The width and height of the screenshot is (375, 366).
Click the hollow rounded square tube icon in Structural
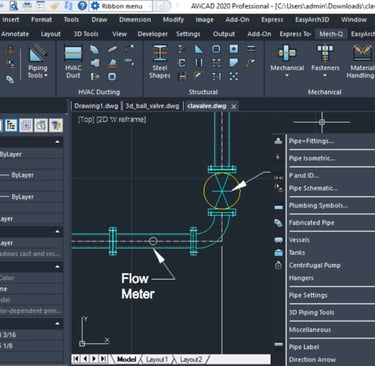(216, 49)
